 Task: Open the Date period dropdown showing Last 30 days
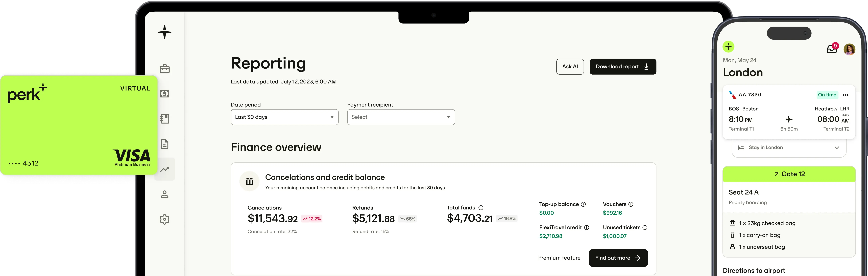[284, 117]
